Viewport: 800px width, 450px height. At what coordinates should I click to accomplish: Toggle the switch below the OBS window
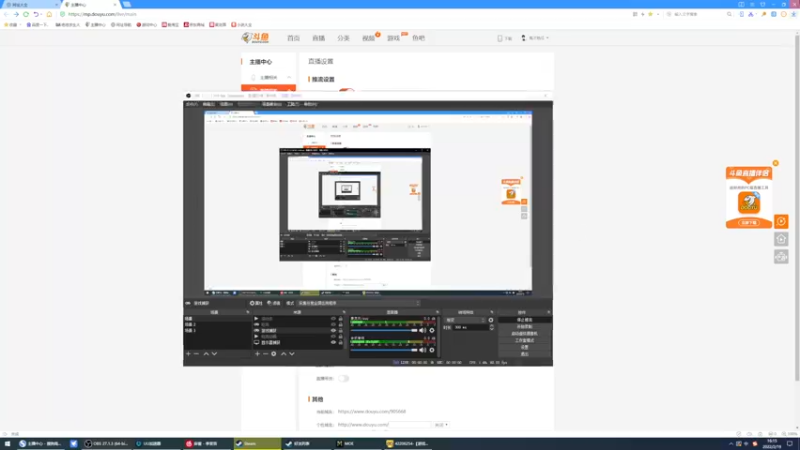(344, 379)
